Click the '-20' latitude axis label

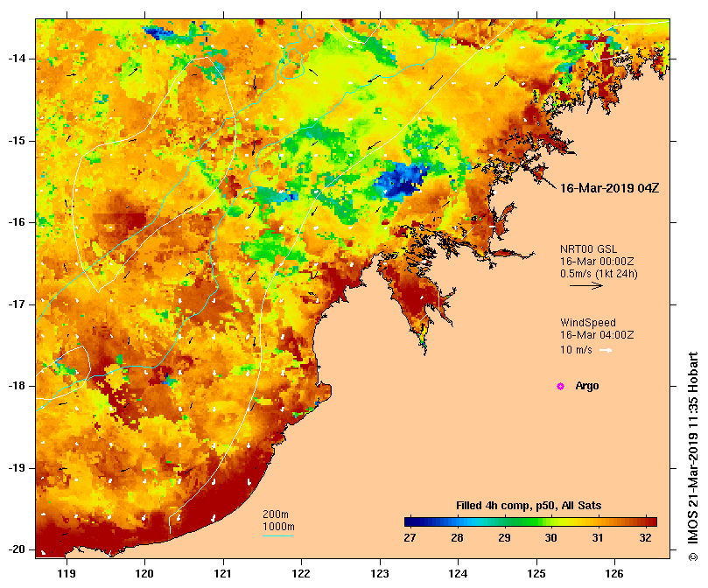(17, 550)
